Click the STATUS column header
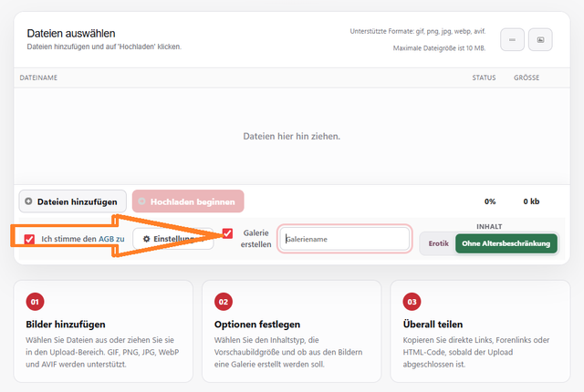 pos(484,77)
